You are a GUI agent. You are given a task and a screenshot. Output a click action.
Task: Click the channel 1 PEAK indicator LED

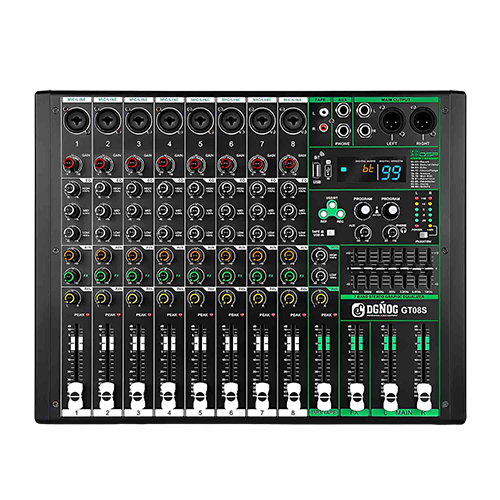coord(88,315)
